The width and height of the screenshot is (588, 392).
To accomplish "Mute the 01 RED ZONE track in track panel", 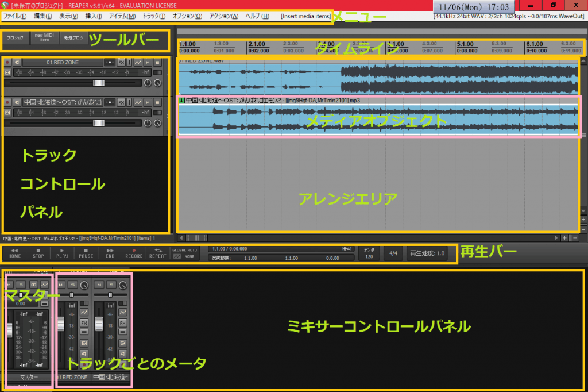I will [148, 62].
